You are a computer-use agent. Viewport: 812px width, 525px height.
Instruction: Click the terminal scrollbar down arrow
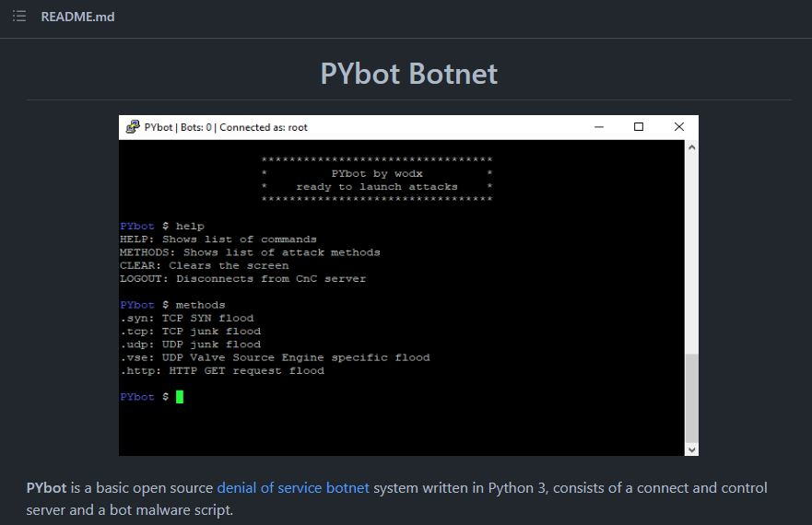click(x=692, y=449)
